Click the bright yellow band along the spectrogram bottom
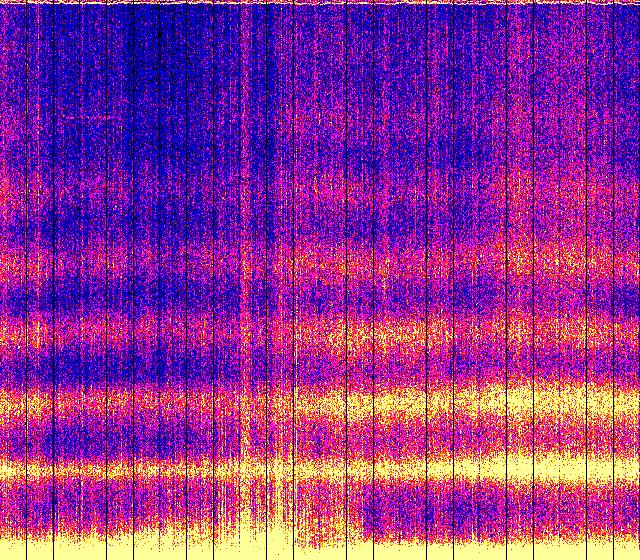Viewport: 640px width, 560px height. pos(320,548)
